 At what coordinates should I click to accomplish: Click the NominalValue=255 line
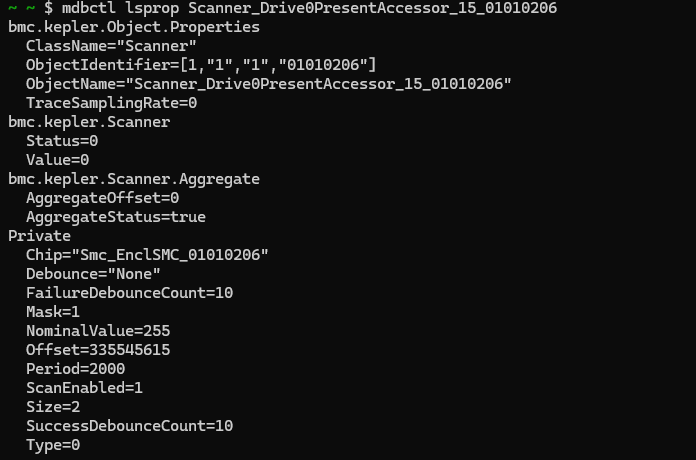(98, 331)
